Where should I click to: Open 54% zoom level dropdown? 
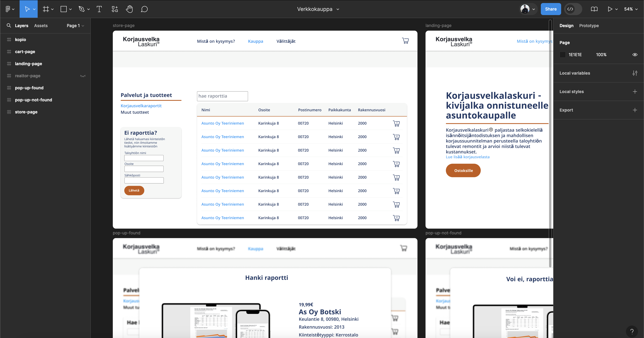point(631,9)
